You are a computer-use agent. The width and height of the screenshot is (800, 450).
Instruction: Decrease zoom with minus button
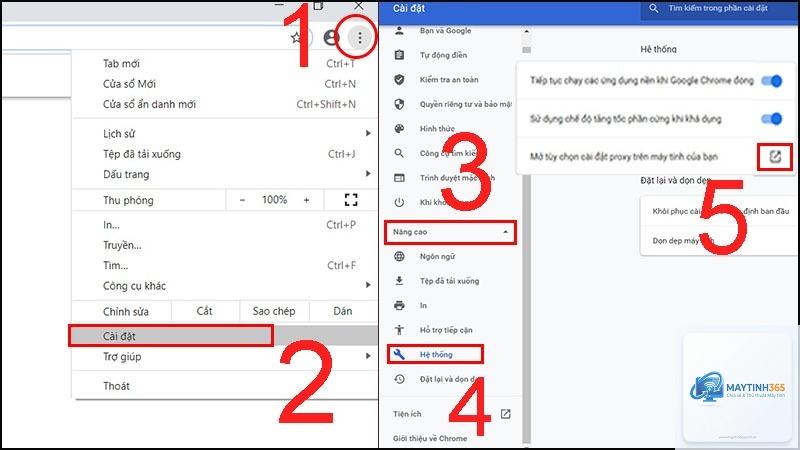242,200
